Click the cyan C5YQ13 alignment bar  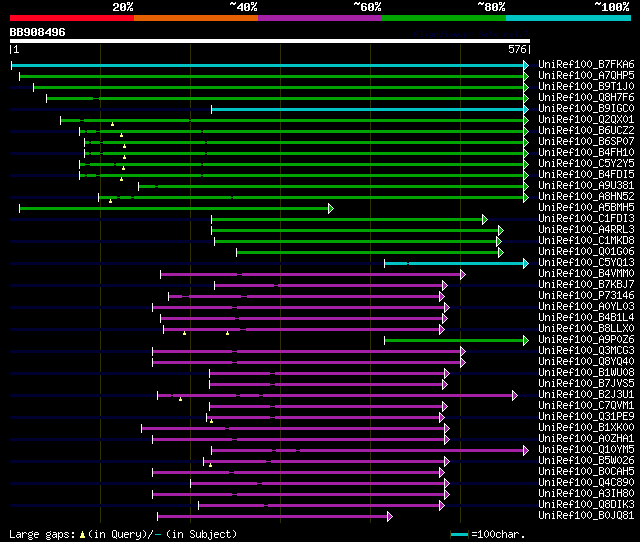tap(454, 264)
